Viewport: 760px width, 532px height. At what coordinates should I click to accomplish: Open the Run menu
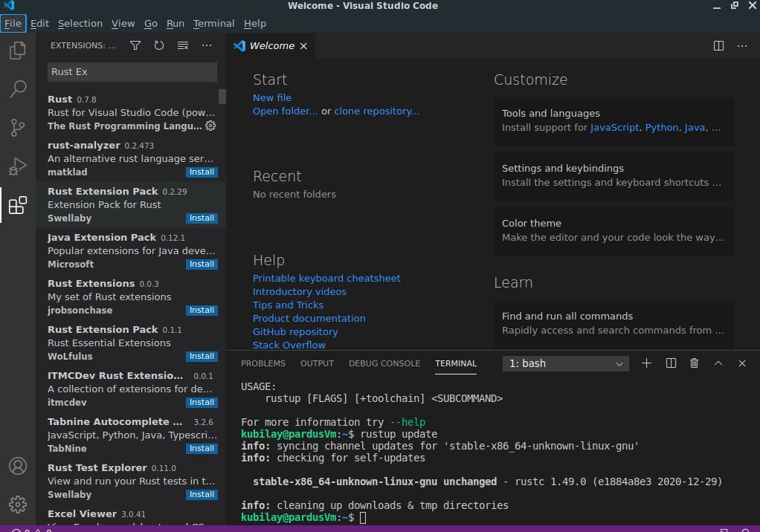175,23
